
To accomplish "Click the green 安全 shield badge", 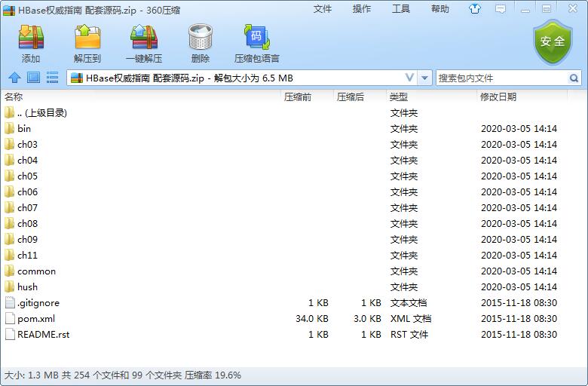I will pyautogui.click(x=553, y=42).
